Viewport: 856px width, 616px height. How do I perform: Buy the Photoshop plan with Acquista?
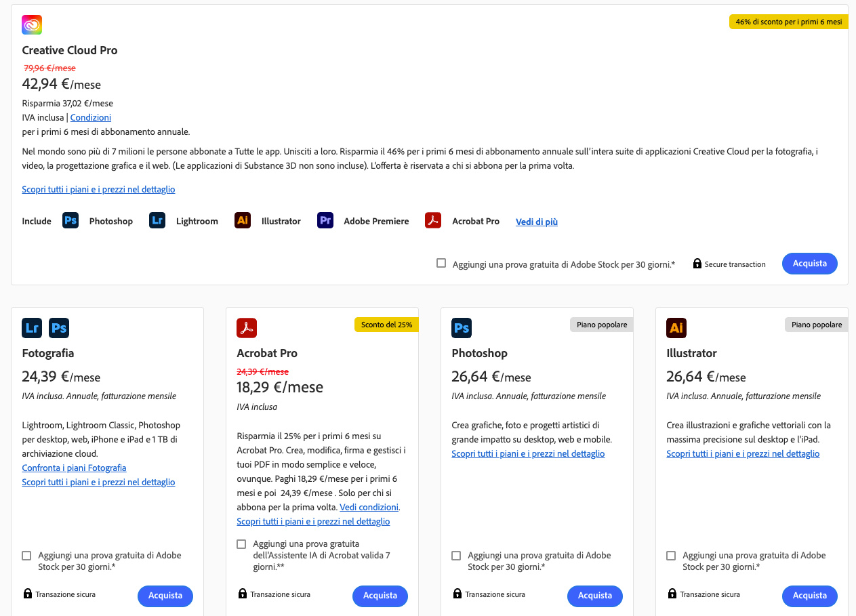pos(594,596)
